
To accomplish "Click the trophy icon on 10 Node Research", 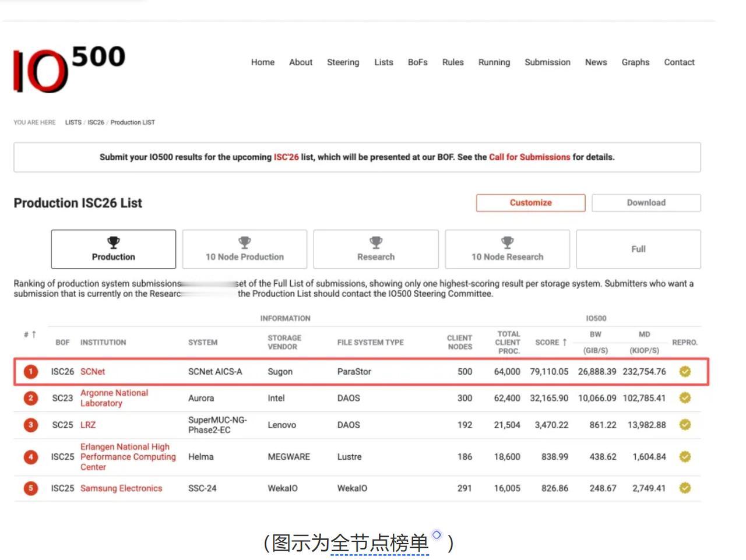I will [508, 242].
